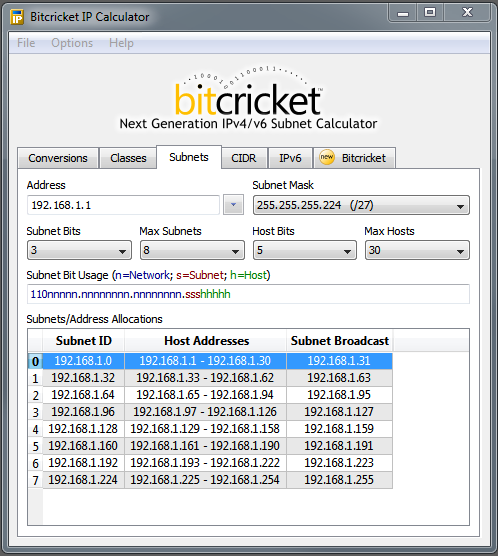Click broadcast cell 192.168.1.31

coord(339,361)
